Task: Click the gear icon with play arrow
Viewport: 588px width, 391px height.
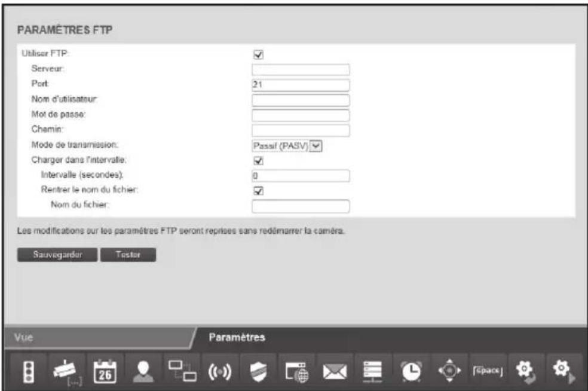Action: coord(563,371)
